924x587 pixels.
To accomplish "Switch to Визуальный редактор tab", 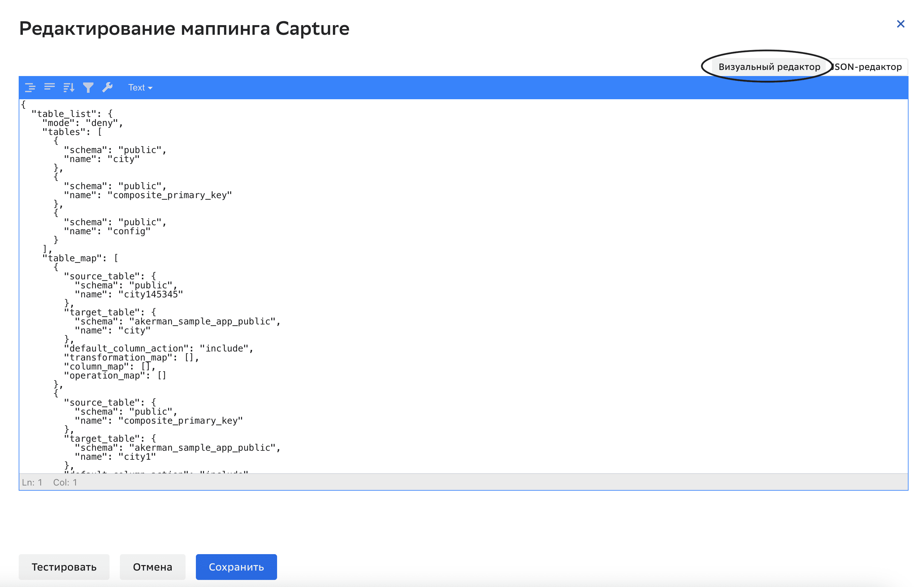I will click(769, 67).
